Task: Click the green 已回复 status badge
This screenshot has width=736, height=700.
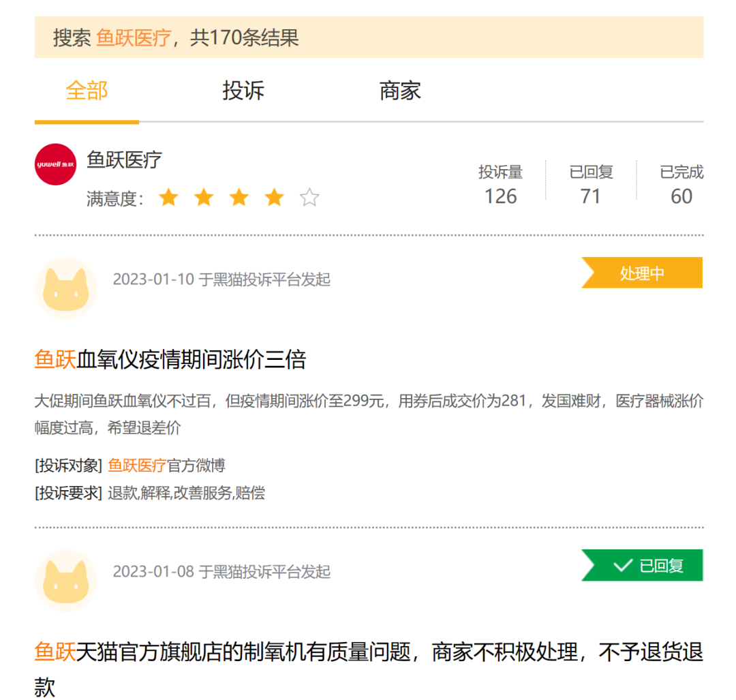Action: pyautogui.click(x=642, y=566)
